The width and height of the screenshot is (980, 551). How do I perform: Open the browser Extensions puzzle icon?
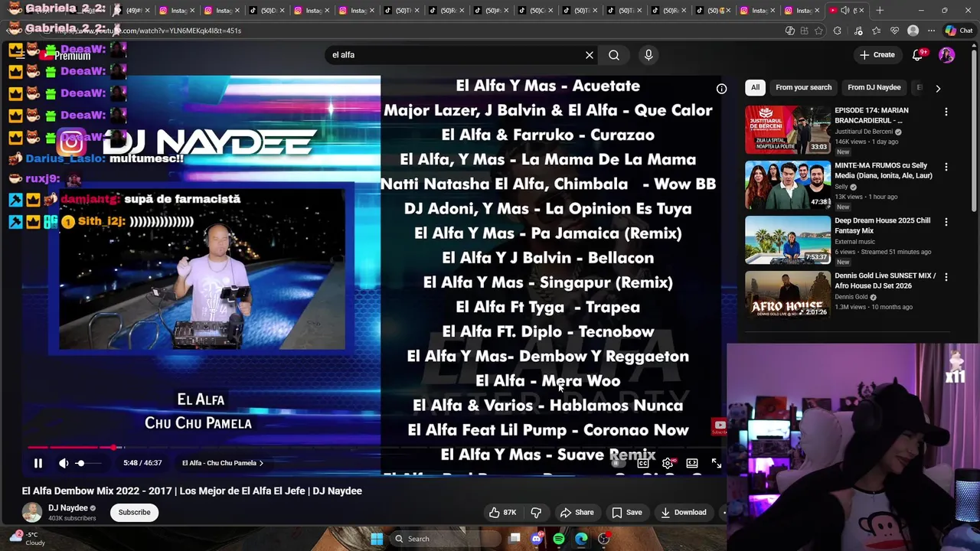coord(837,31)
